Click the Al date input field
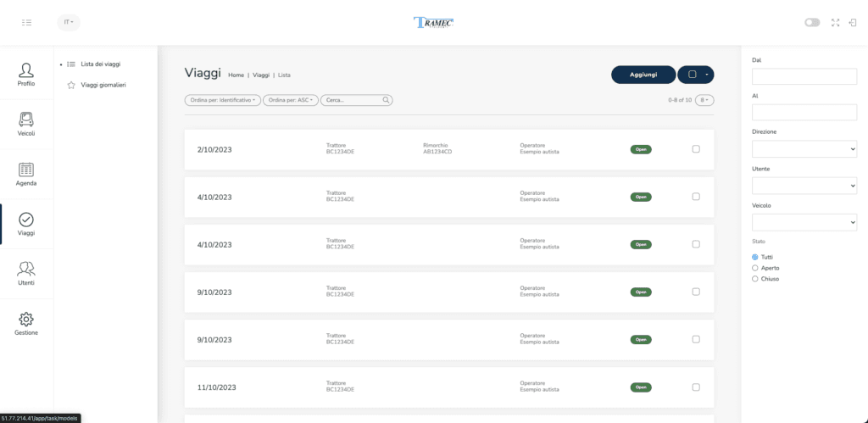 [x=804, y=113]
